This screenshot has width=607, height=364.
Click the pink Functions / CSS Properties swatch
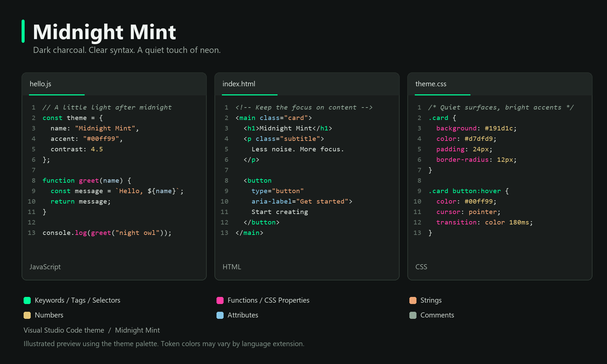tap(220, 300)
